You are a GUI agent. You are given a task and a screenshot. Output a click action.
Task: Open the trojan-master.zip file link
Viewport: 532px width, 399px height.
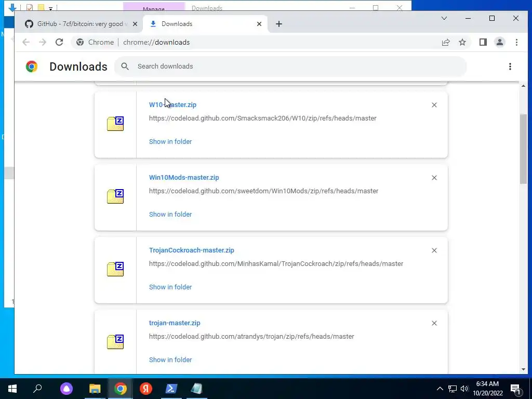coord(175,323)
